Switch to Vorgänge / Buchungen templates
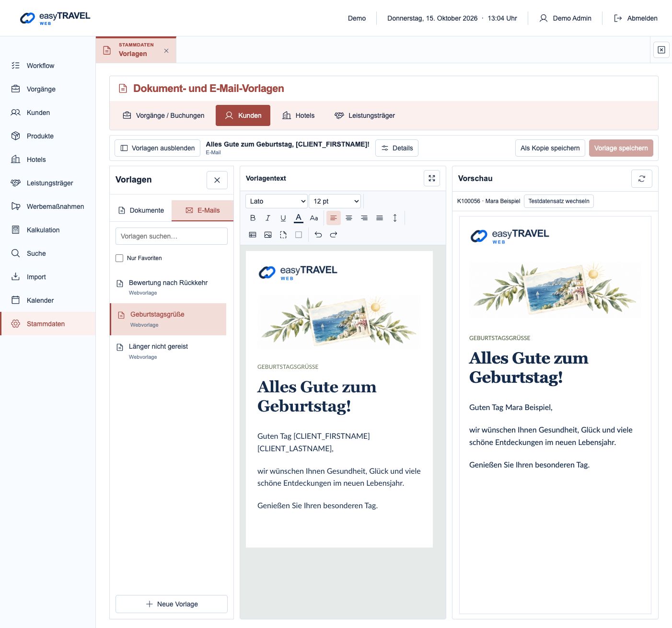 pos(163,115)
